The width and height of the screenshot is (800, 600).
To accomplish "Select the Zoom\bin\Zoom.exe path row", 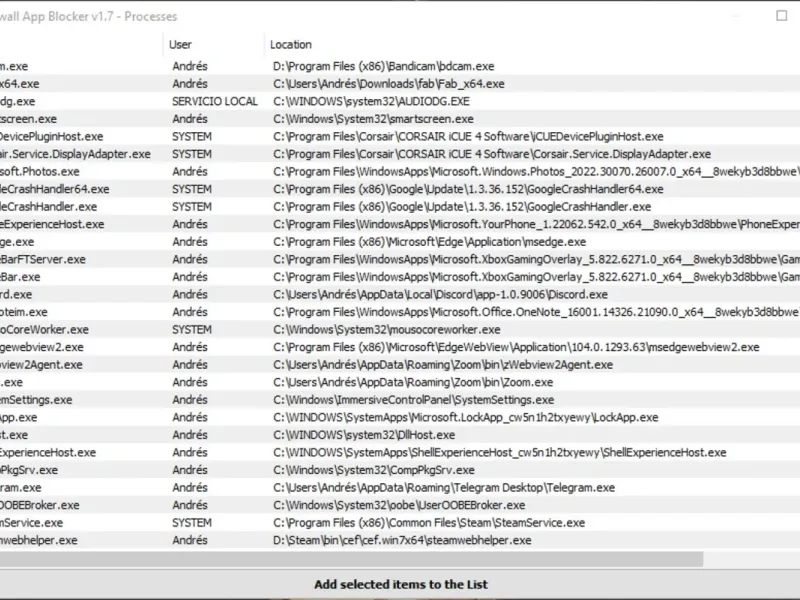I will (413, 382).
